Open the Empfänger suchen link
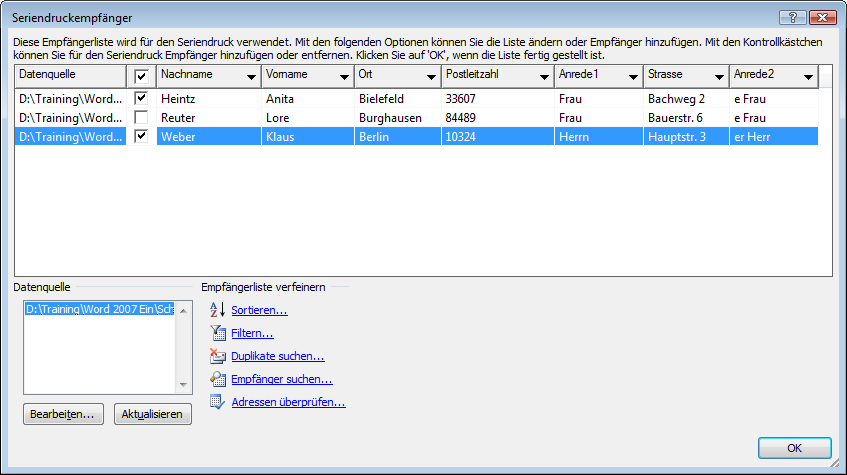The width and height of the screenshot is (847, 475). [282, 379]
